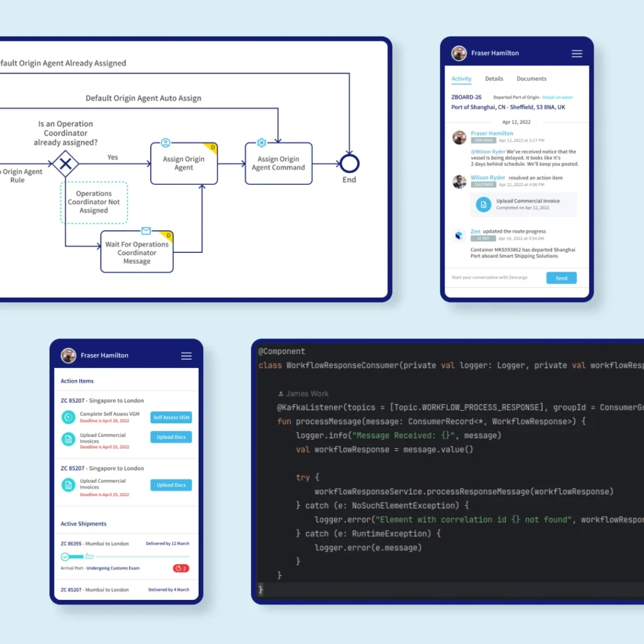The height and width of the screenshot is (644, 644).
Task: Click the gear icon on Assign Origin Agent Command
Action: [262, 143]
